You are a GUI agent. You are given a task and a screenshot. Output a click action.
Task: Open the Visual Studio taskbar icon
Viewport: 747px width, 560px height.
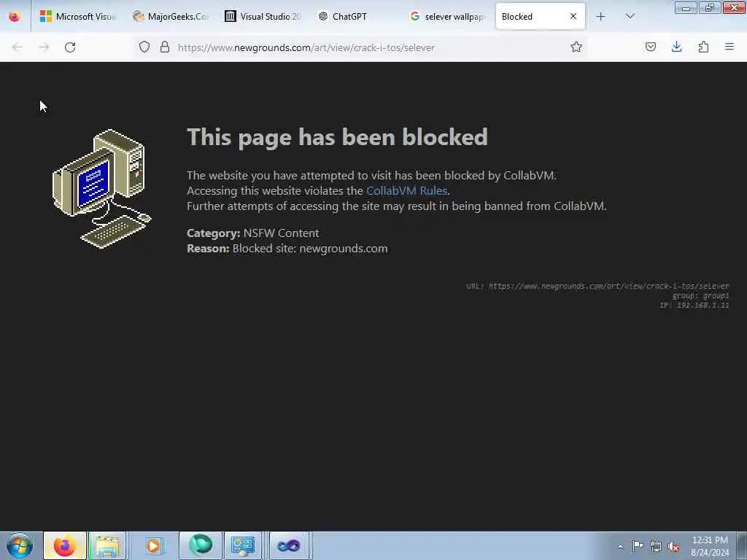tap(289, 545)
